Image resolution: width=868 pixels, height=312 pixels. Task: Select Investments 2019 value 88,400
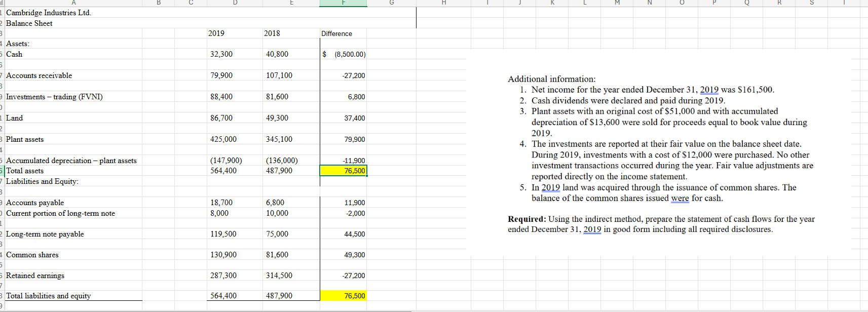221,97
